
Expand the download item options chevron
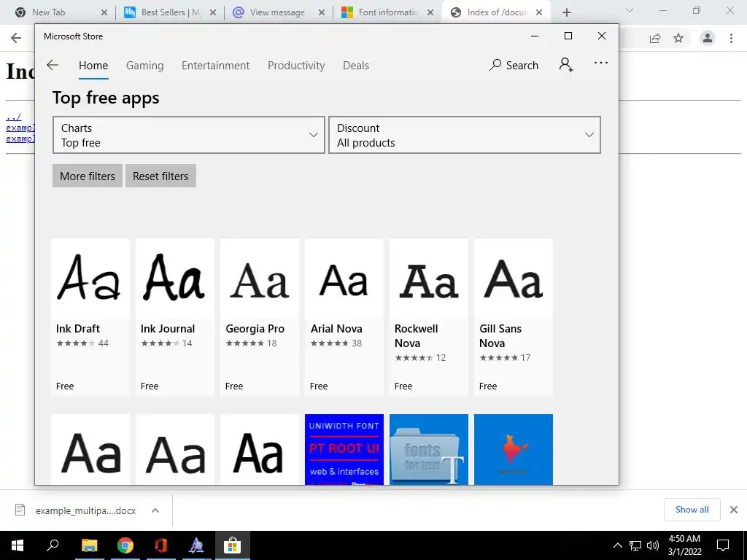click(155, 510)
